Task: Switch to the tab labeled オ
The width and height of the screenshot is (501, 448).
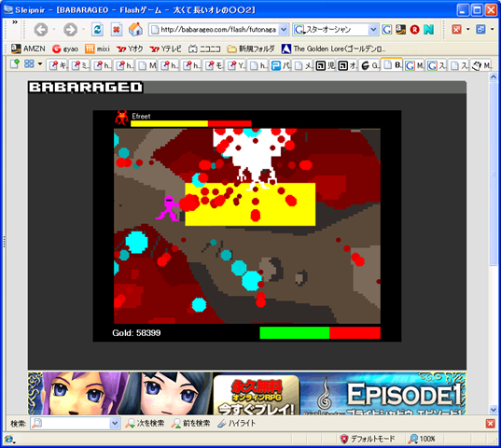Action: click(347, 65)
